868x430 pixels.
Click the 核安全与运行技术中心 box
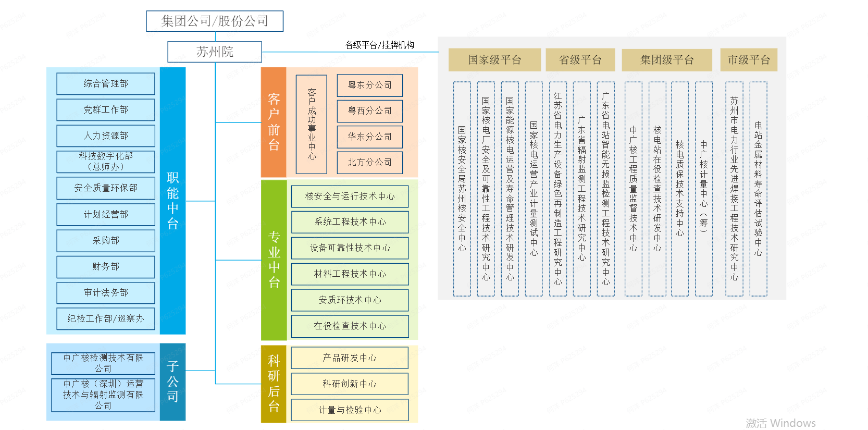click(x=350, y=196)
